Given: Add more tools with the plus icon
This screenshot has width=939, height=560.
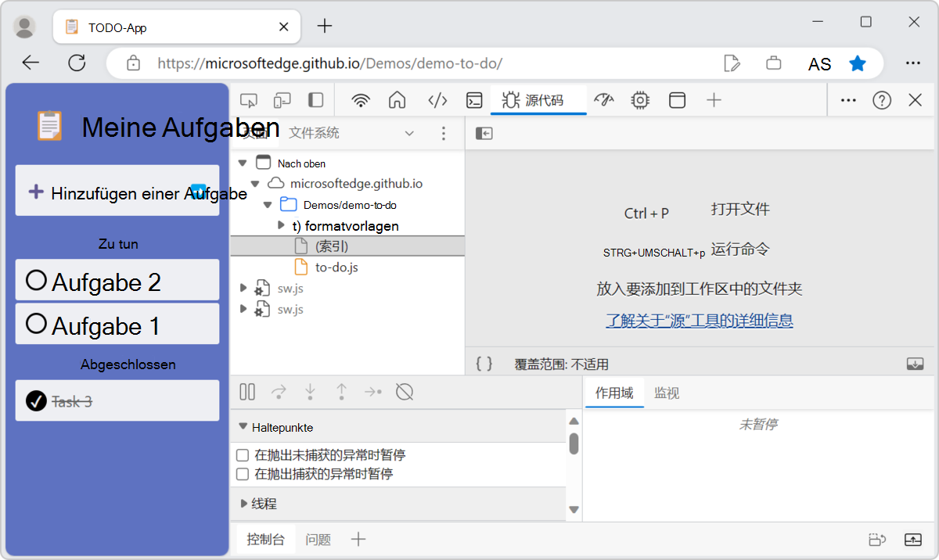Looking at the screenshot, I should pos(714,100).
